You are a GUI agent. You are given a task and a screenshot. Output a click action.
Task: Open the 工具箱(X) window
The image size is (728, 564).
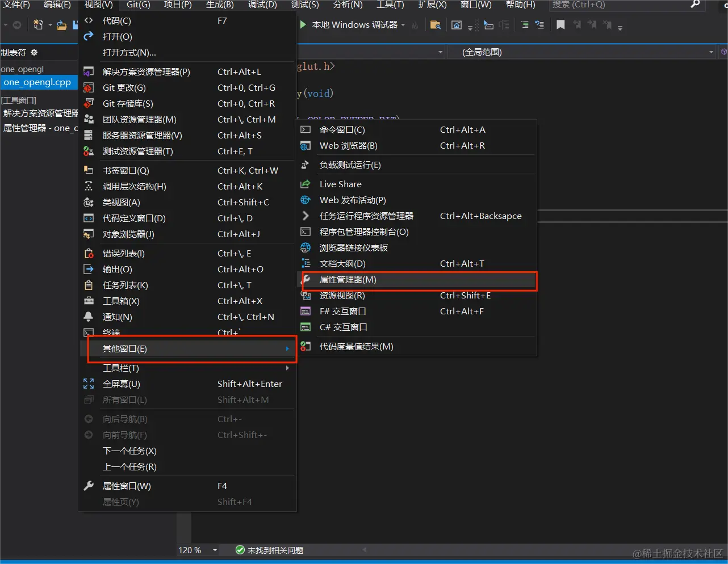coord(188,301)
